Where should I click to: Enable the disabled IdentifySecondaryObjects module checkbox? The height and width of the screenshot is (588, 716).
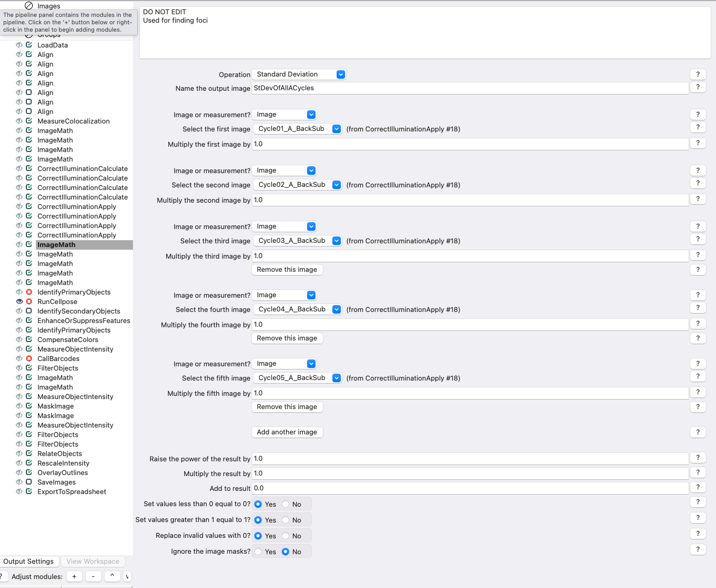28,311
